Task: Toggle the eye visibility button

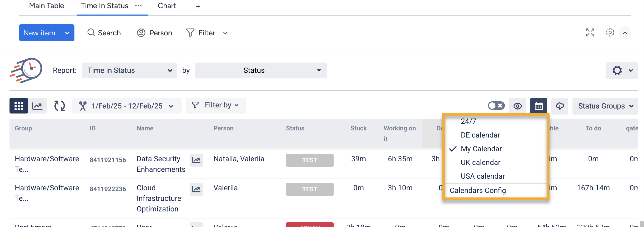Action: (517, 106)
